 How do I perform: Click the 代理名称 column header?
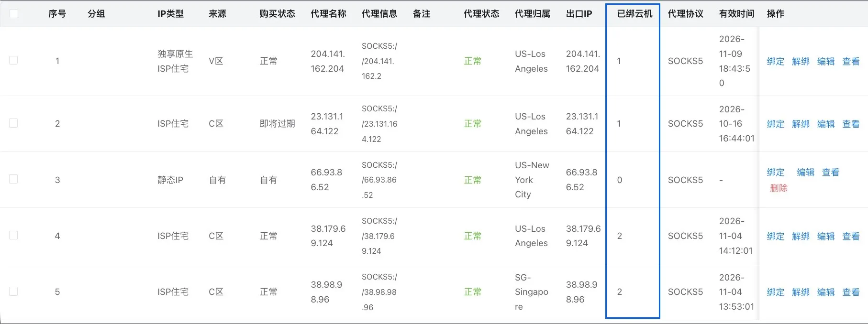tap(328, 13)
